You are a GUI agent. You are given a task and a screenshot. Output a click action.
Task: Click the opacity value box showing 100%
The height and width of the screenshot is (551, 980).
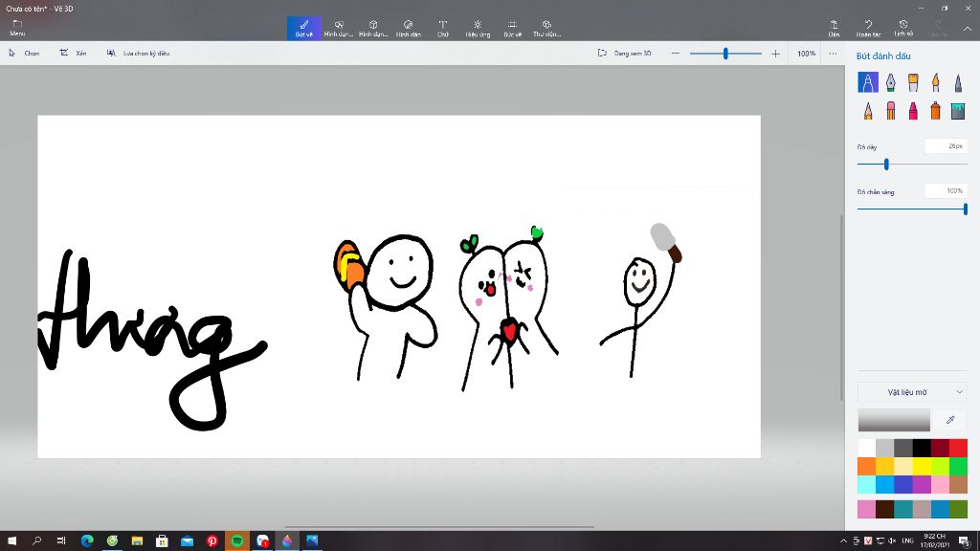click(947, 190)
